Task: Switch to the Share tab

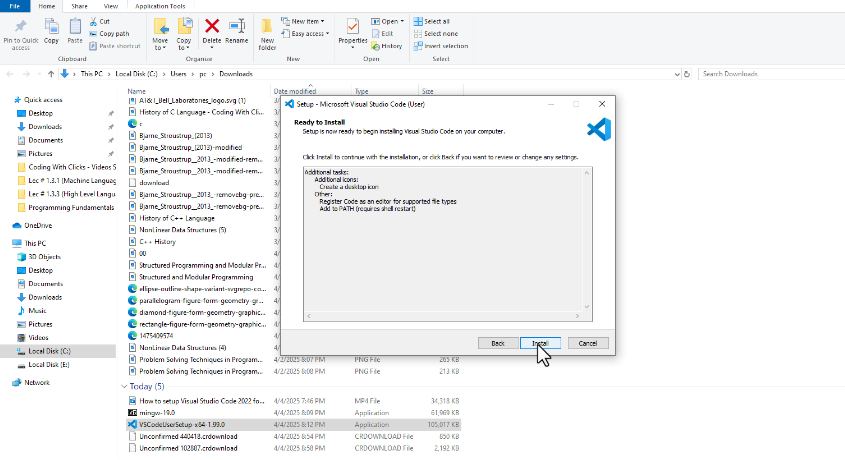Action: click(x=79, y=6)
